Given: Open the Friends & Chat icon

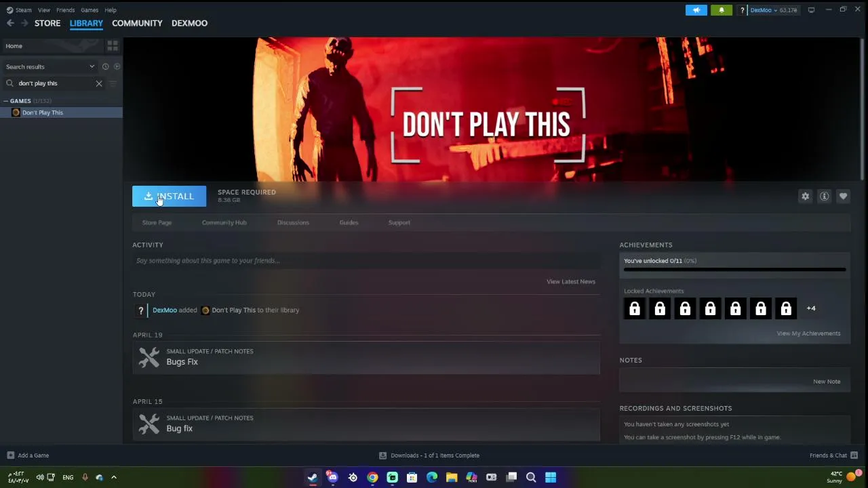Looking at the screenshot, I should [854, 455].
